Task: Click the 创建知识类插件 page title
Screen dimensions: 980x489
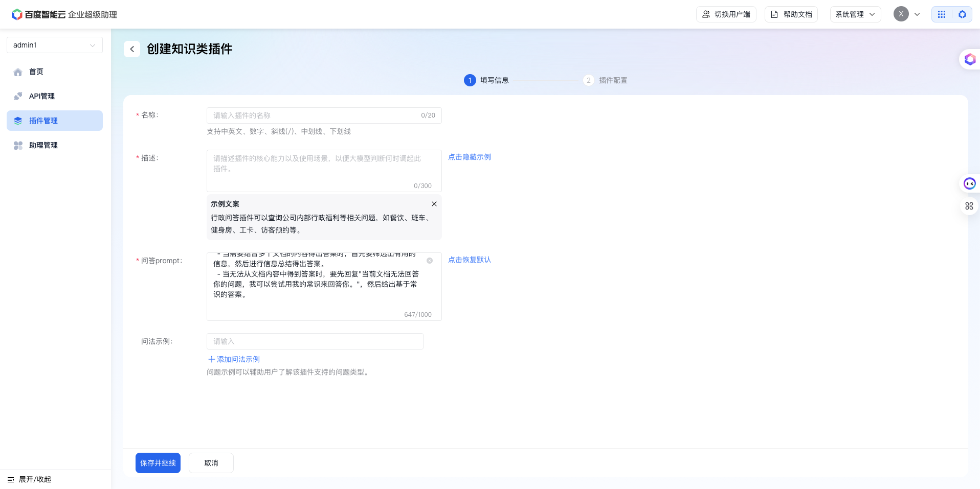Action: tap(190, 49)
